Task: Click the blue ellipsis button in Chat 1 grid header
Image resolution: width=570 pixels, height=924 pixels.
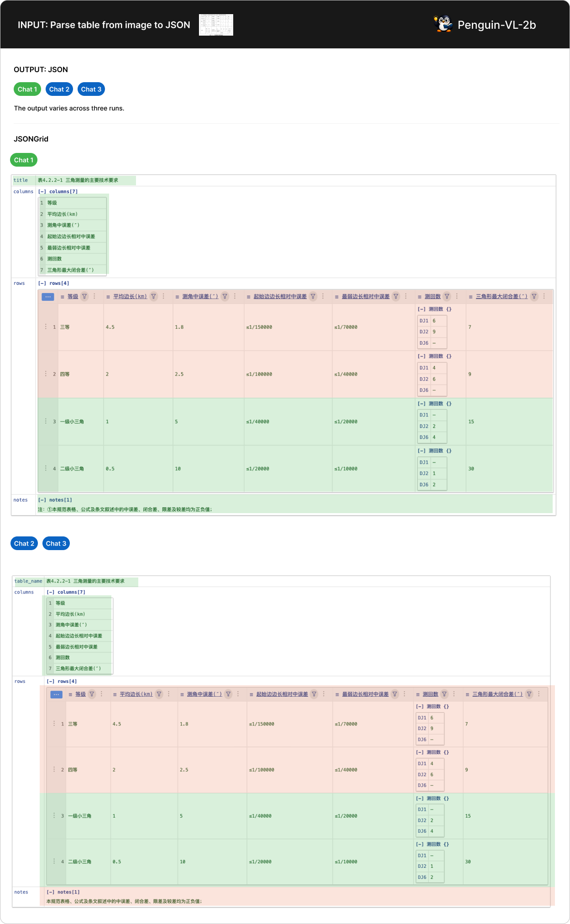Action: click(x=48, y=297)
